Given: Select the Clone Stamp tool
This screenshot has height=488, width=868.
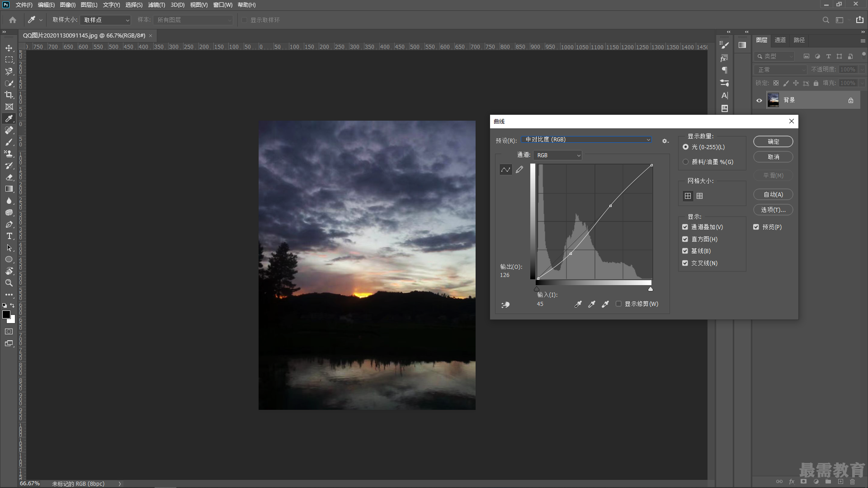Looking at the screenshot, I should pyautogui.click(x=9, y=154).
